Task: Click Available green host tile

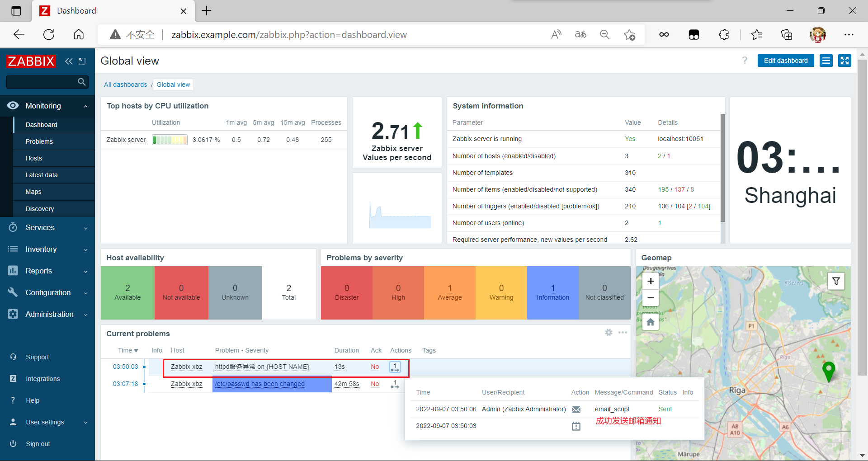Action: pyautogui.click(x=127, y=293)
